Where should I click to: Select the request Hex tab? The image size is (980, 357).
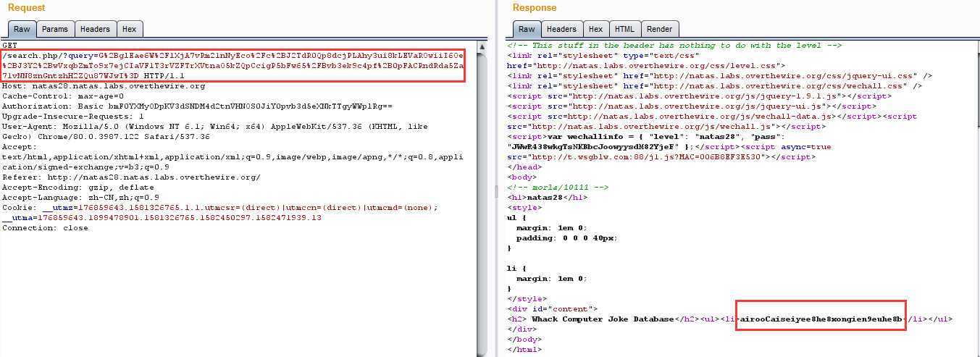(x=129, y=29)
